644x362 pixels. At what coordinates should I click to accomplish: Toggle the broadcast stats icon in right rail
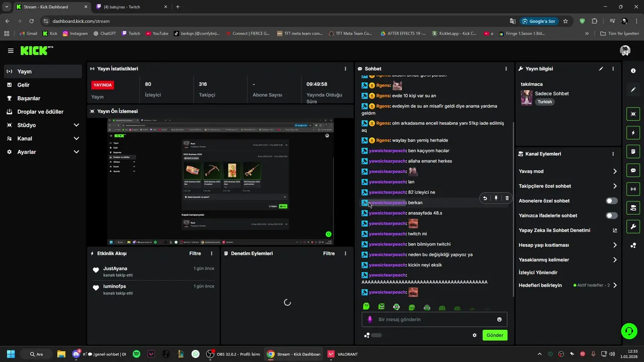633,189
